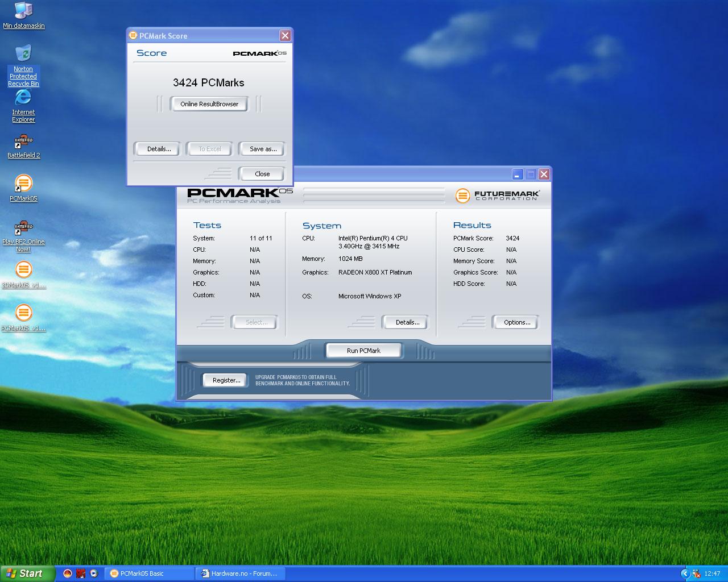Switch to Hardware.no Forum taskbar button
728x582 pixels.
(241, 573)
